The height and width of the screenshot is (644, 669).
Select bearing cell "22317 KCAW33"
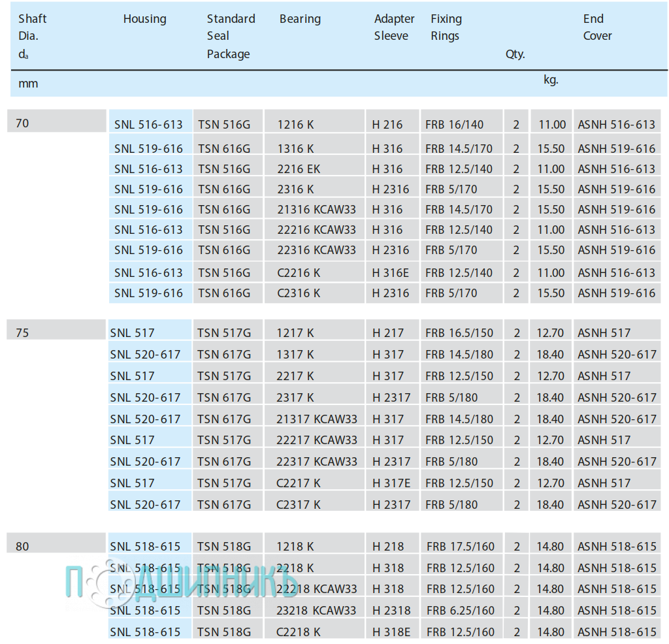point(315,459)
